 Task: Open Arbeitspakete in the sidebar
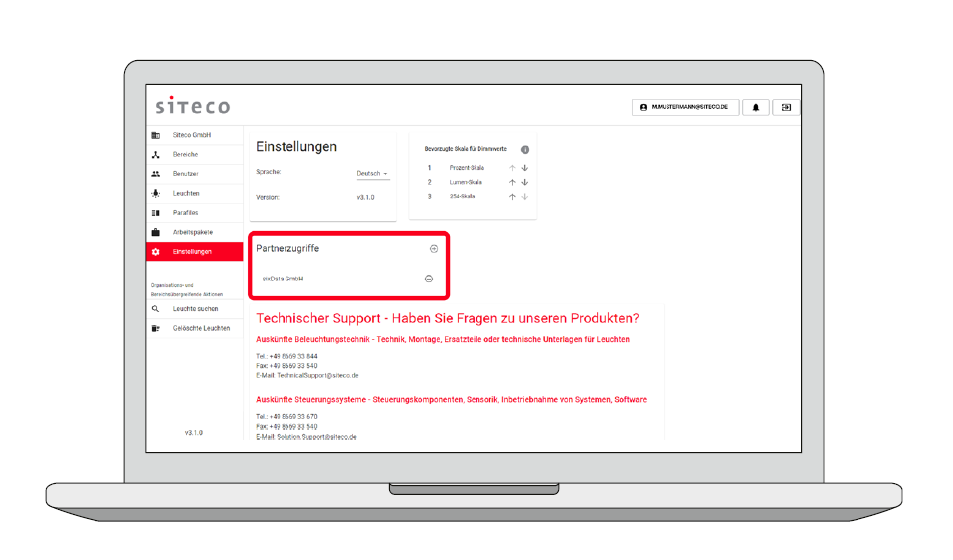[192, 232]
